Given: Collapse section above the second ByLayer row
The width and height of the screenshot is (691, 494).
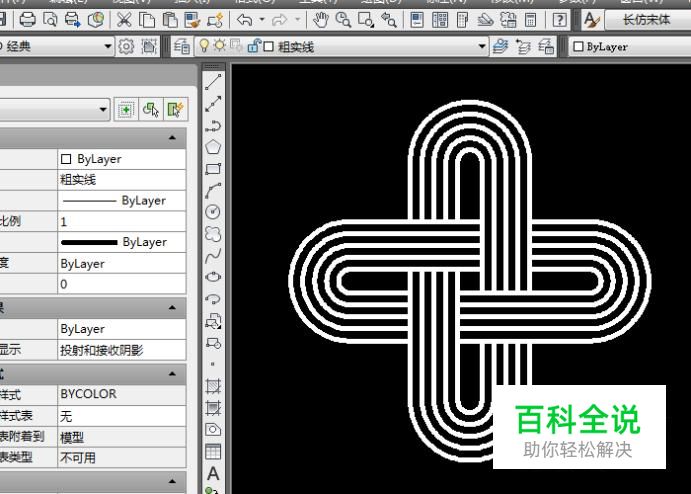Looking at the screenshot, I should (x=172, y=307).
